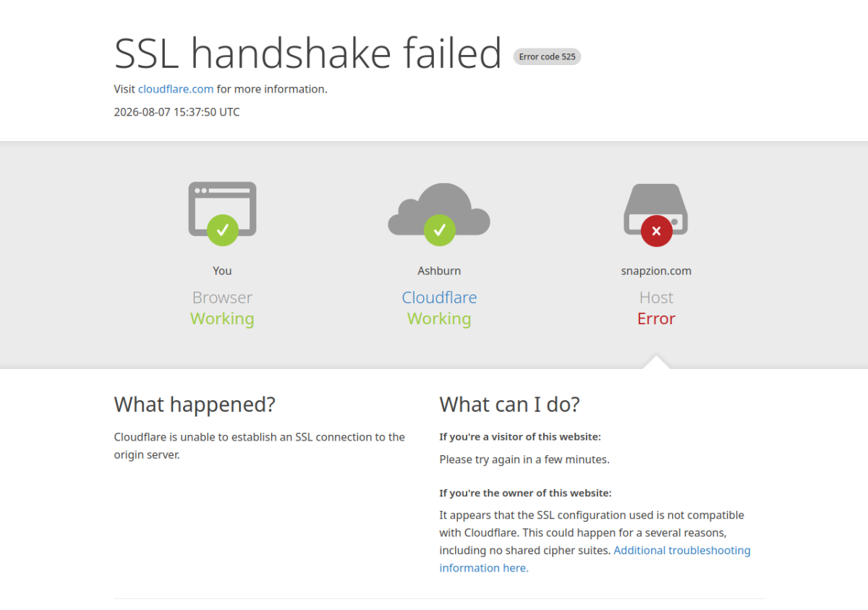Open Additional troubleshooting information here link
868x610 pixels.
coord(595,559)
